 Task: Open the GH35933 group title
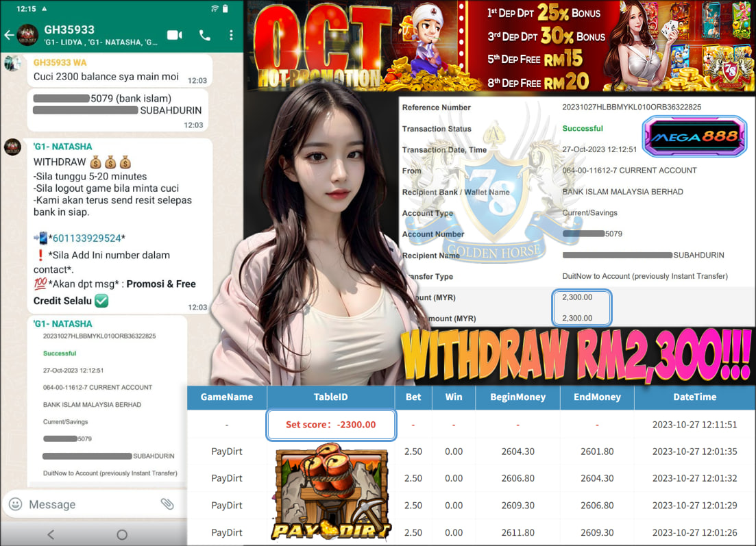69,29
